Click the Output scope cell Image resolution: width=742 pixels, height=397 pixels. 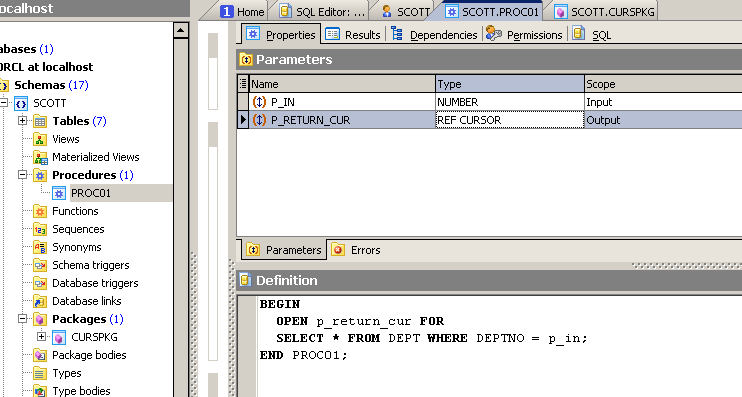pyautogui.click(x=663, y=120)
